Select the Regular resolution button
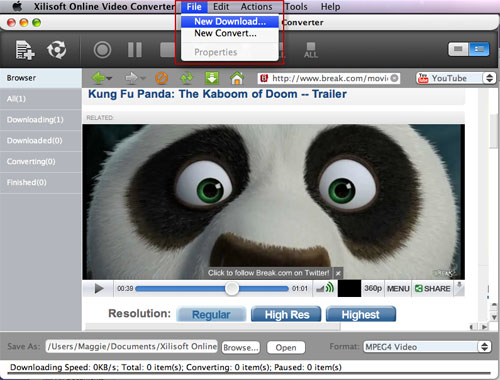Image resolution: width=500 pixels, height=380 pixels. click(x=211, y=314)
